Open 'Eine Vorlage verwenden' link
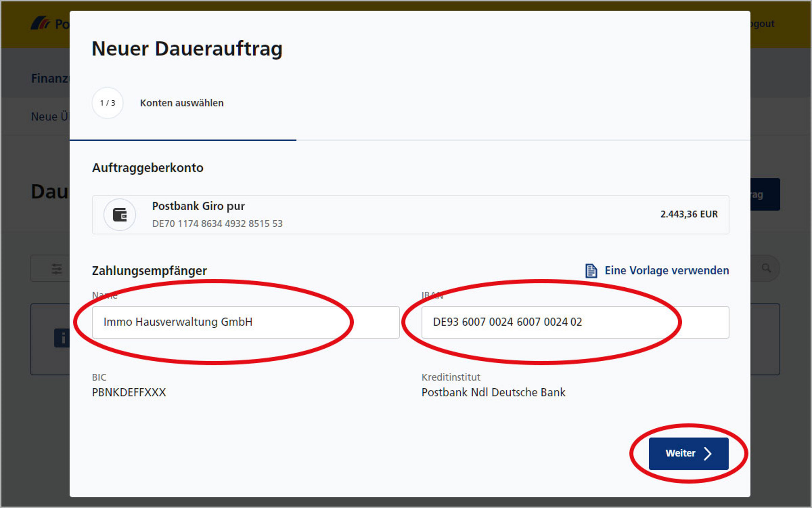The height and width of the screenshot is (508, 812). (667, 271)
